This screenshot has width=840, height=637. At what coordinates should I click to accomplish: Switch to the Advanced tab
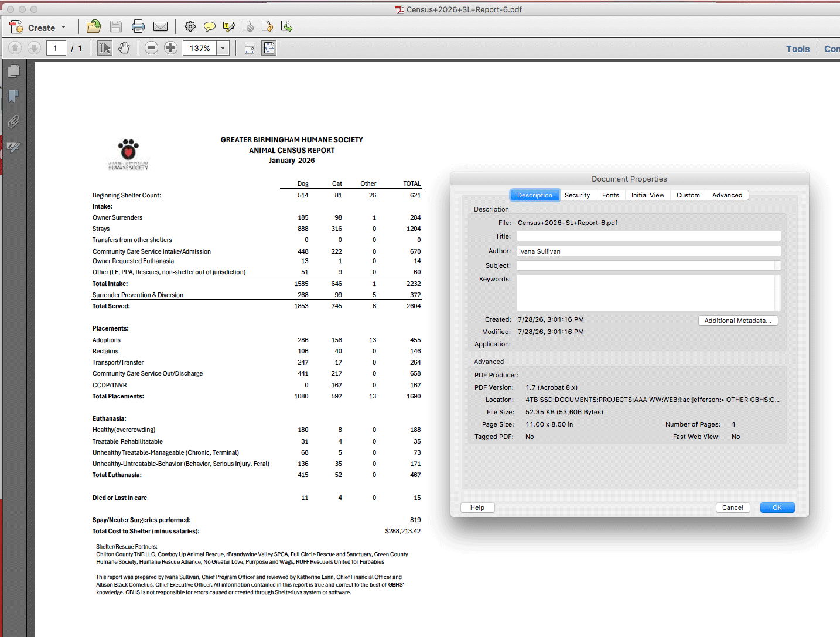[x=727, y=195]
